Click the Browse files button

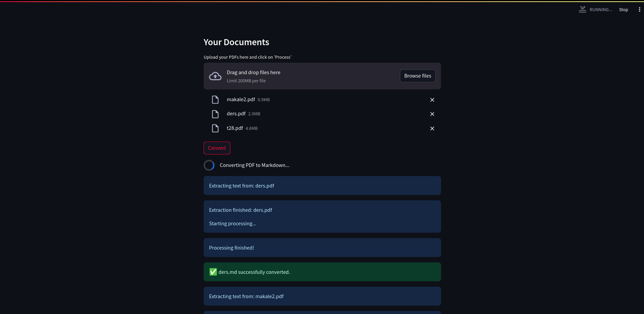(417, 76)
